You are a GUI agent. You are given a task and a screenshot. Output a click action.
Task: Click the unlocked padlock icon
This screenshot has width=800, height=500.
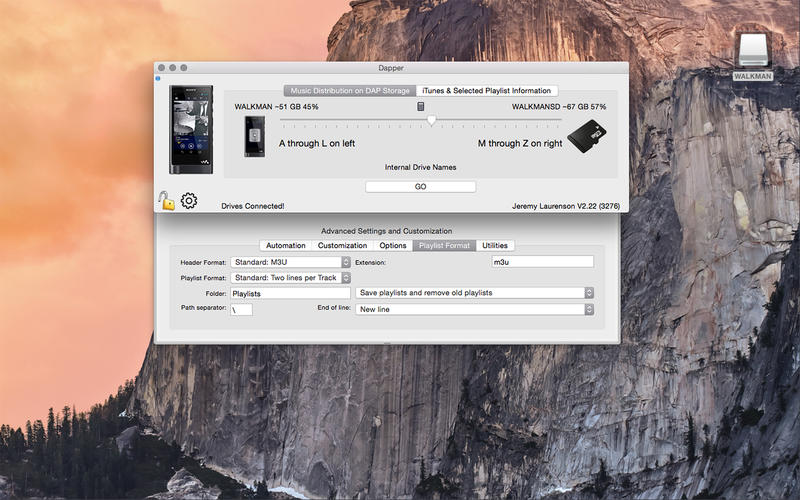pyautogui.click(x=166, y=201)
